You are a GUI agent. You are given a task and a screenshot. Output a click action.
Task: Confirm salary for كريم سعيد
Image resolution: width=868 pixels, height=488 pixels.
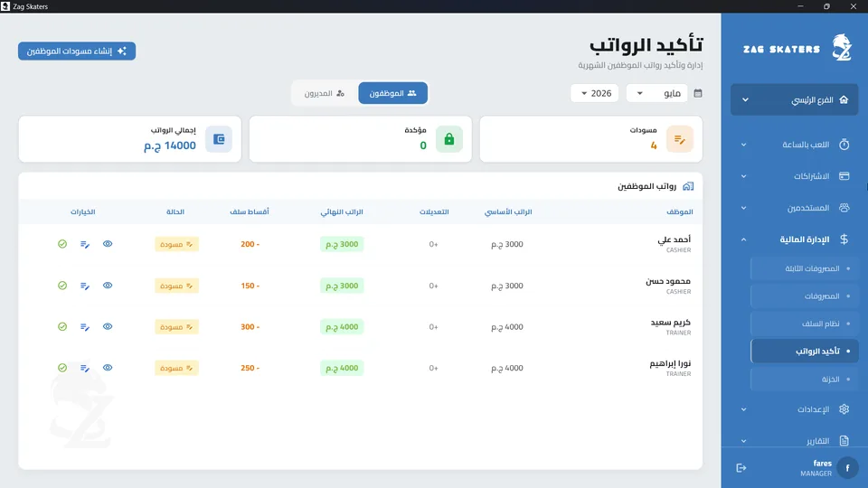click(x=62, y=326)
